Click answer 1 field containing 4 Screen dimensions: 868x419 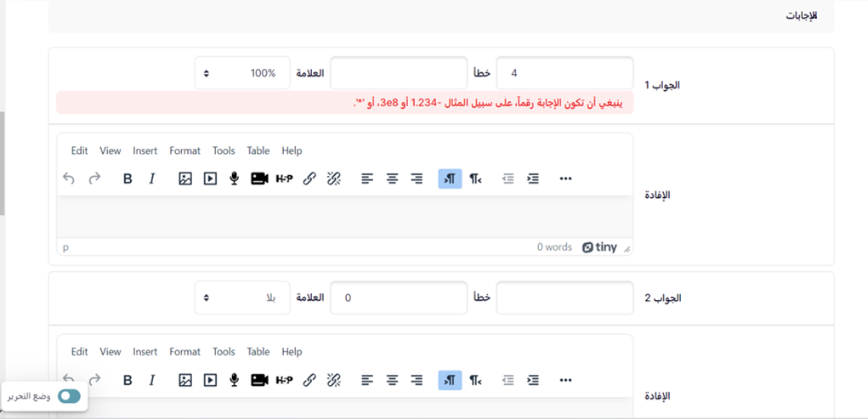564,73
